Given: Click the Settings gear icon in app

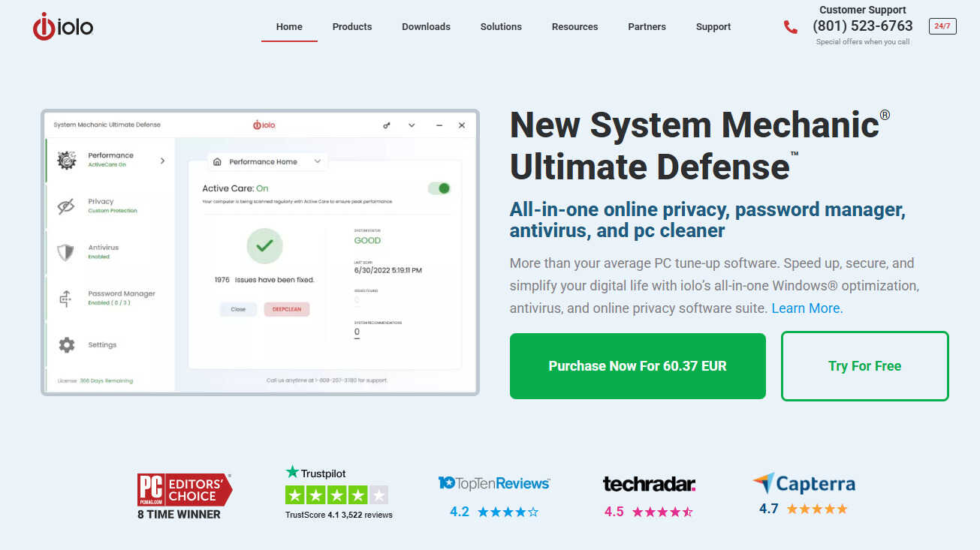Looking at the screenshot, I should coord(67,345).
